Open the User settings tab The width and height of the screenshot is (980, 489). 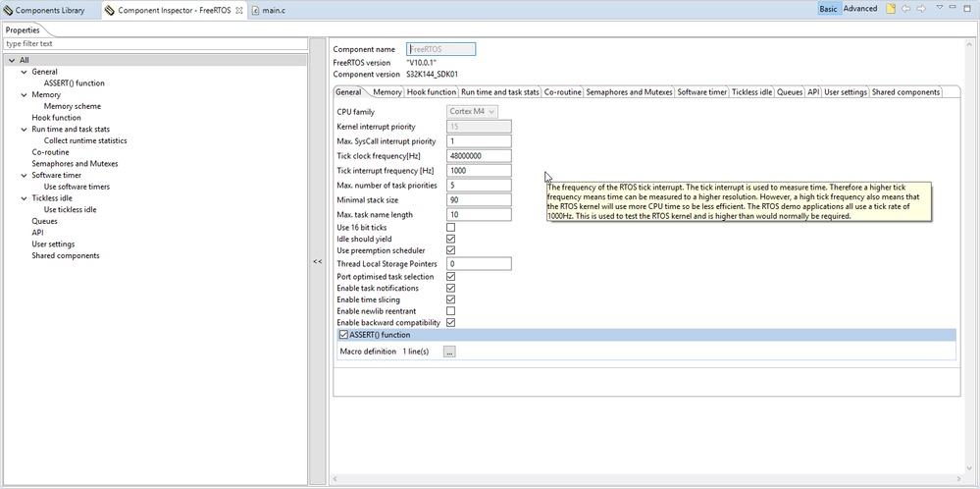click(845, 92)
